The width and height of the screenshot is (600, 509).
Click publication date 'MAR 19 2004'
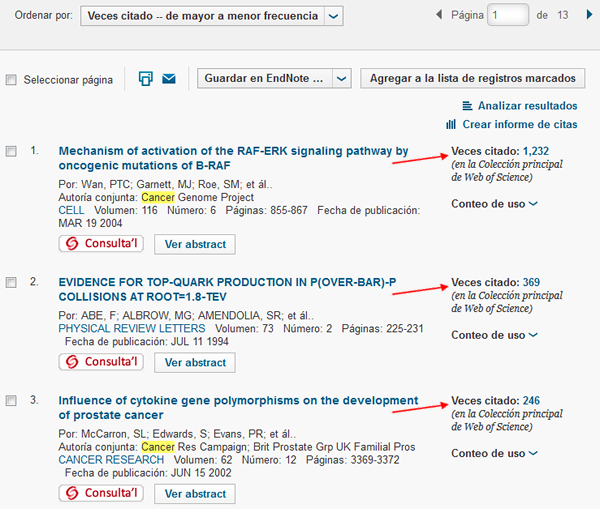90,223
